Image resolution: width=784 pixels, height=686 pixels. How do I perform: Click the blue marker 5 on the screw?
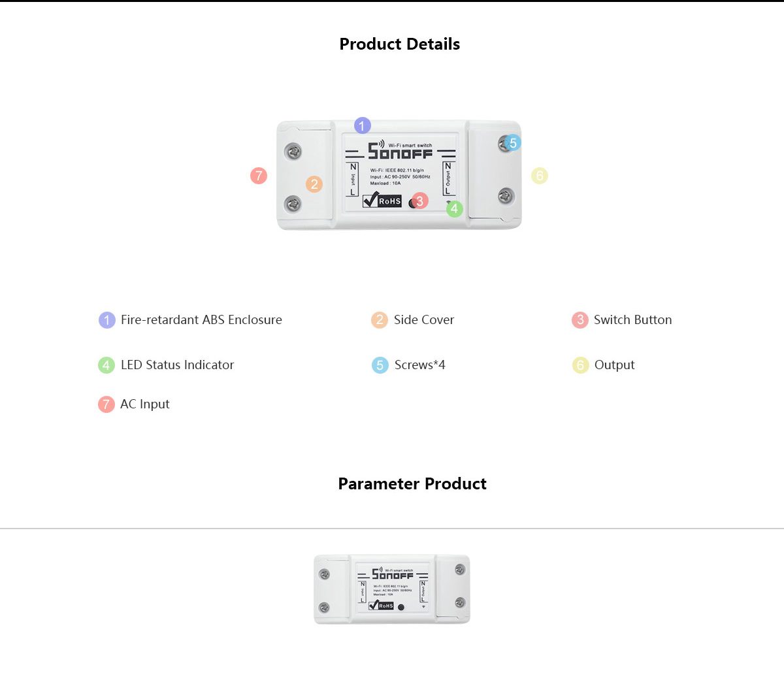(x=513, y=143)
